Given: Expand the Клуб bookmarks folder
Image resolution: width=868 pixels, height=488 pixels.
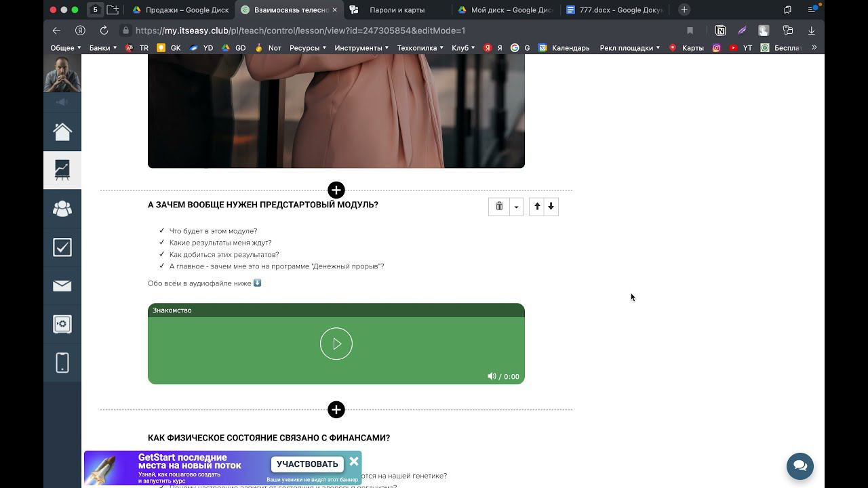Looking at the screenshot, I should (x=464, y=48).
